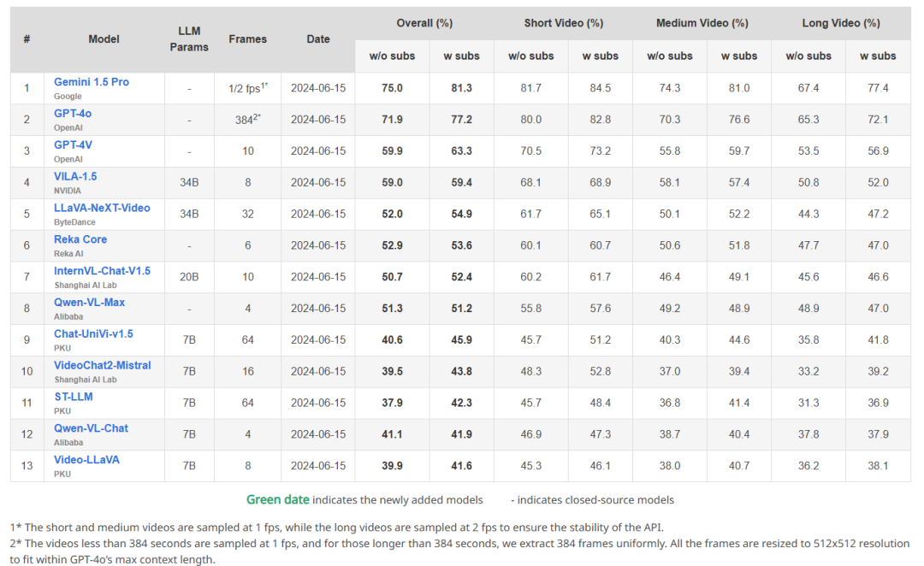Click the 64 frames cell in ST-LLM row

pyautogui.click(x=247, y=403)
